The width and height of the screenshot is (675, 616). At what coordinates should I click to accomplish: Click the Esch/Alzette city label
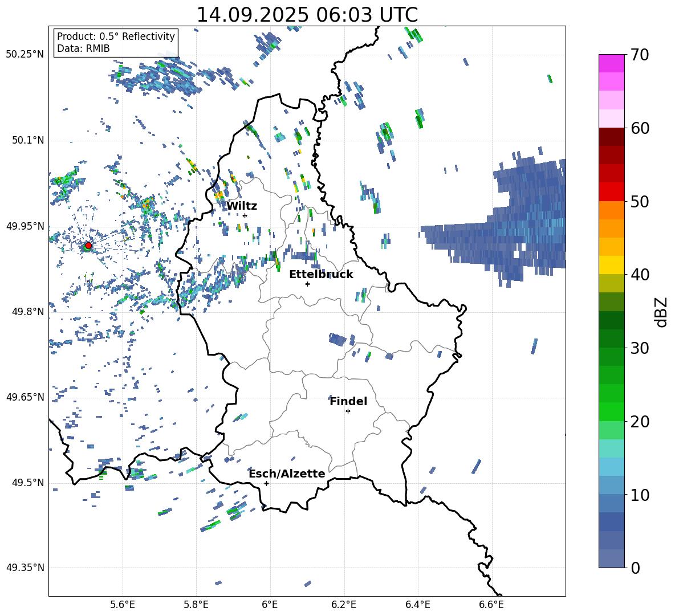click(287, 474)
